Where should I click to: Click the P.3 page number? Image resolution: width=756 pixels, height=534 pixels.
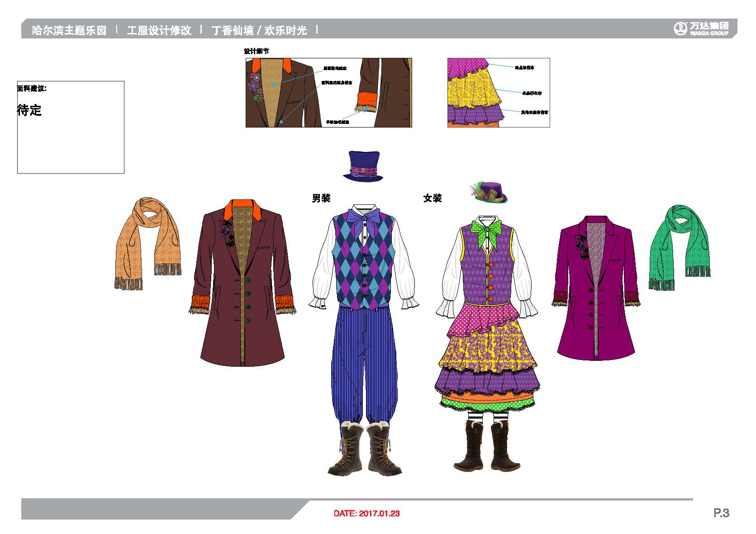722,512
